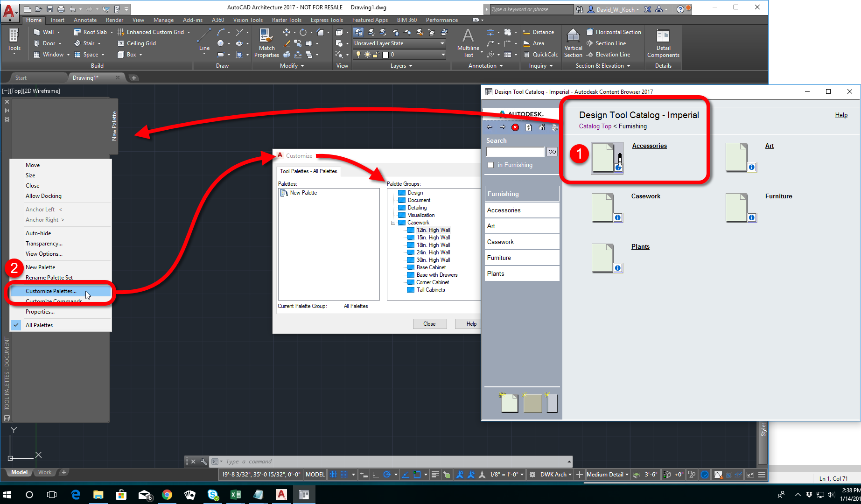This screenshot has width=861, height=504.
Task: Open Google Chrome from the taskbar
Action: [167, 495]
